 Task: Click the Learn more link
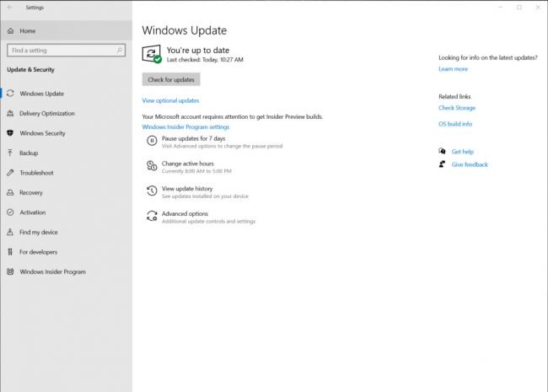(x=453, y=69)
